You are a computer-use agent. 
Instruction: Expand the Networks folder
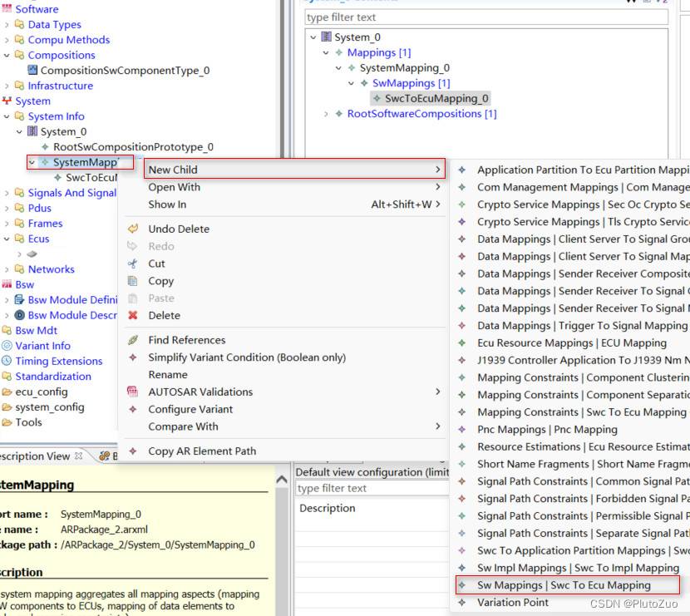7,269
